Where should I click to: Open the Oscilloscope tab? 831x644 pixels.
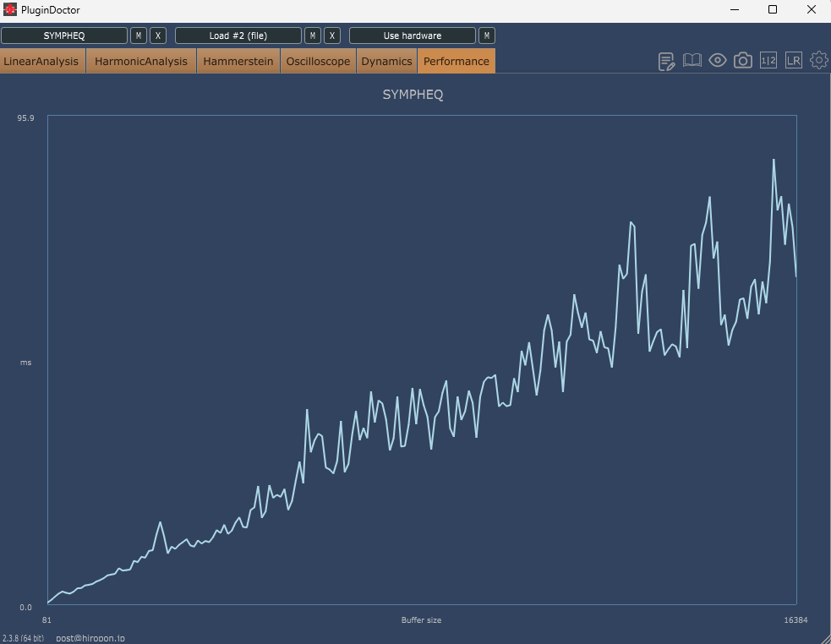coord(319,61)
